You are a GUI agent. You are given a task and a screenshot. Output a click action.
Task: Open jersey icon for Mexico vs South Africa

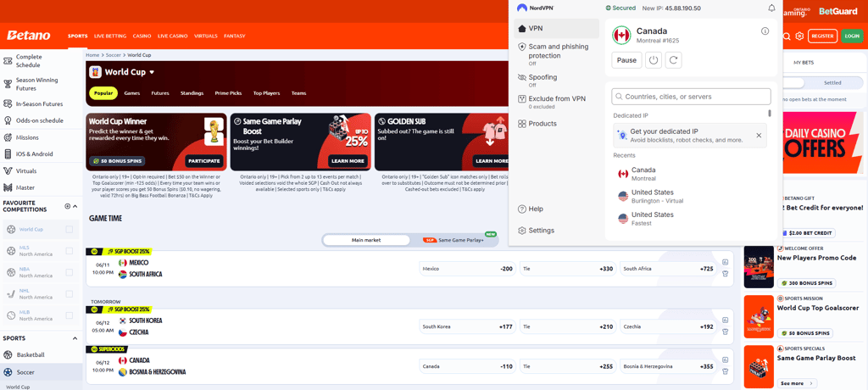pos(726,274)
